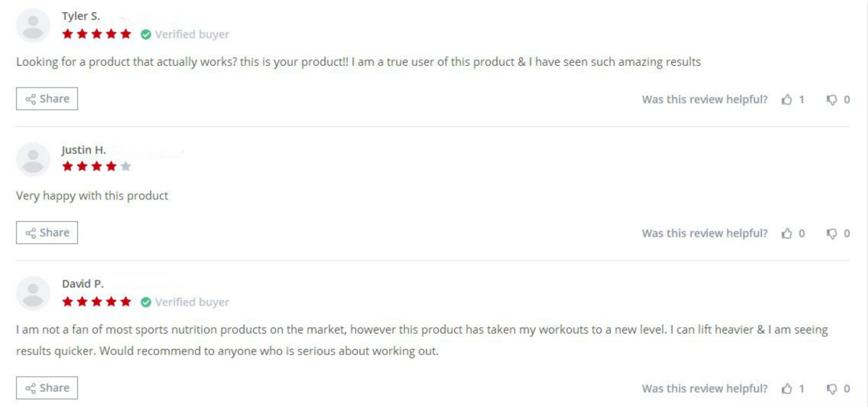Dislike Justin H.'s review with thumbs down
This screenshot has width=868, height=407.
(832, 234)
